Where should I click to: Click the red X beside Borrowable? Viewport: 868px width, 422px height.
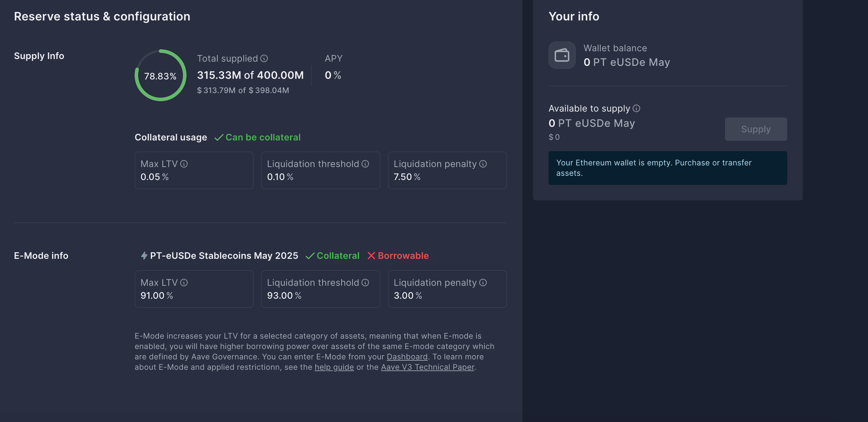[371, 256]
